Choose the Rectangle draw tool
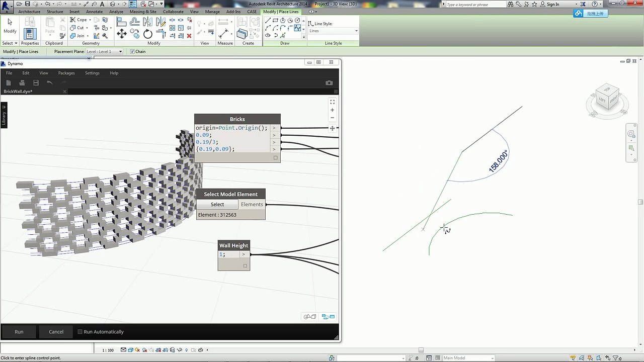 (275, 21)
